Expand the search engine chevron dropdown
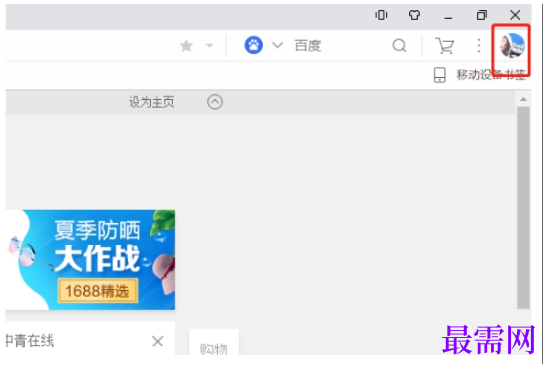 point(278,45)
